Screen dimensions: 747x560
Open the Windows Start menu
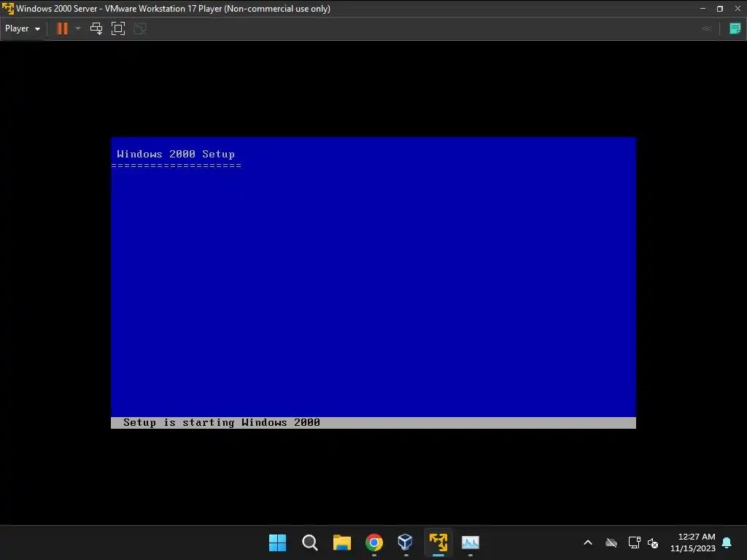pyautogui.click(x=277, y=542)
